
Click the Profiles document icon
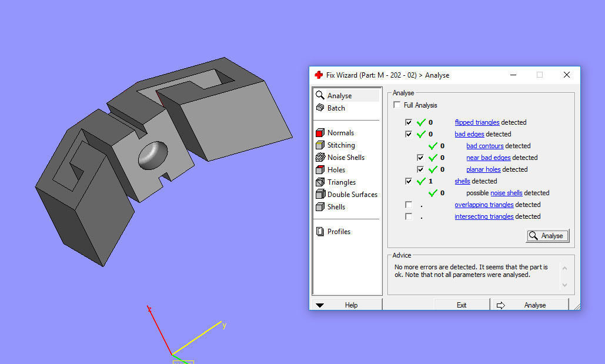[x=320, y=231]
